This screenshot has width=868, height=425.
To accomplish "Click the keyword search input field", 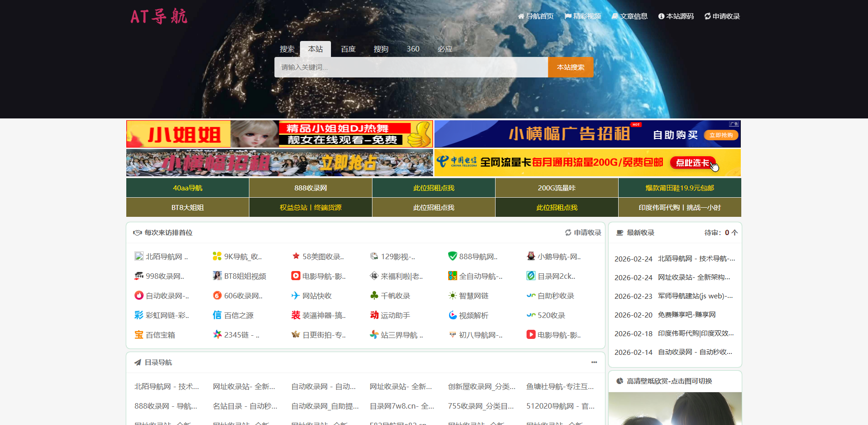I will coord(410,67).
